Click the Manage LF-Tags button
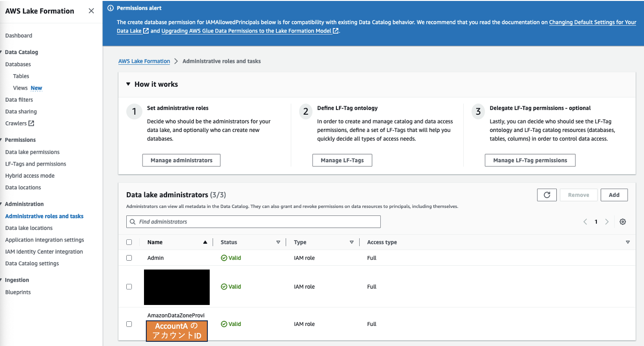The image size is (644, 346). pyautogui.click(x=342, y=160)
